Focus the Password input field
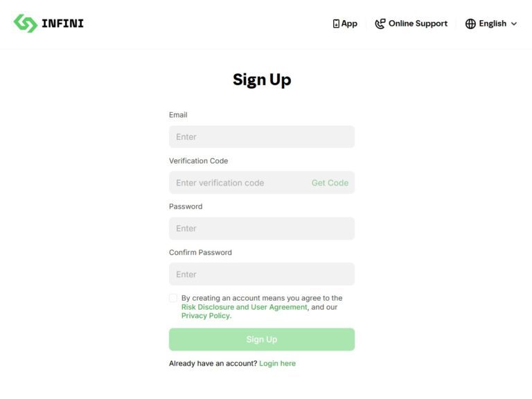This screenshot has height=399, width=532. click(x=262, y=229)
